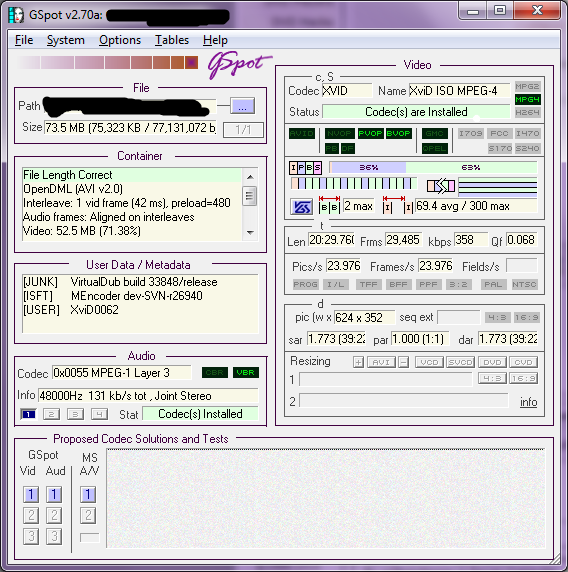Click the PROG scan indicator

pyautogui.click(x=306, y=284)
